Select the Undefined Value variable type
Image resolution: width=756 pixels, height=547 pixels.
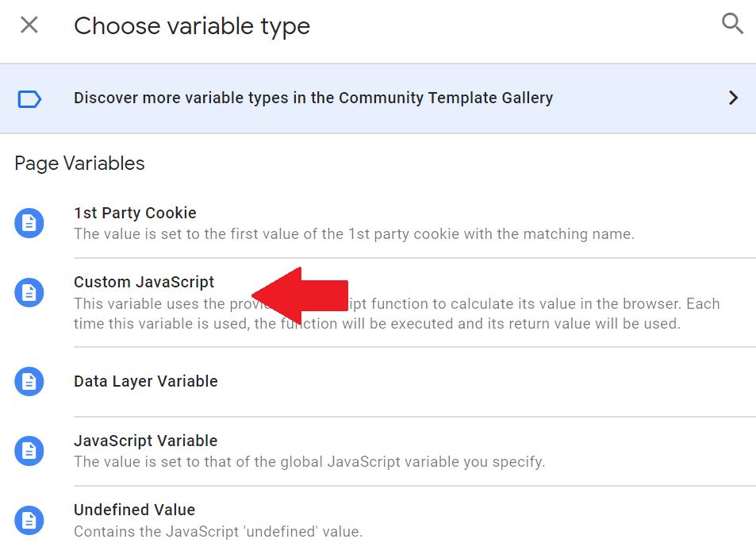(x=135, y=510)
